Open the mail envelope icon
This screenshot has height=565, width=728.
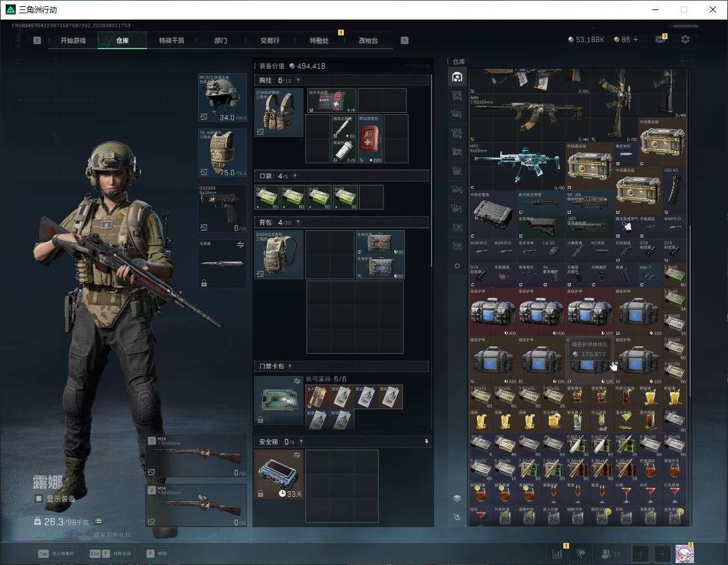click(660, 40)
